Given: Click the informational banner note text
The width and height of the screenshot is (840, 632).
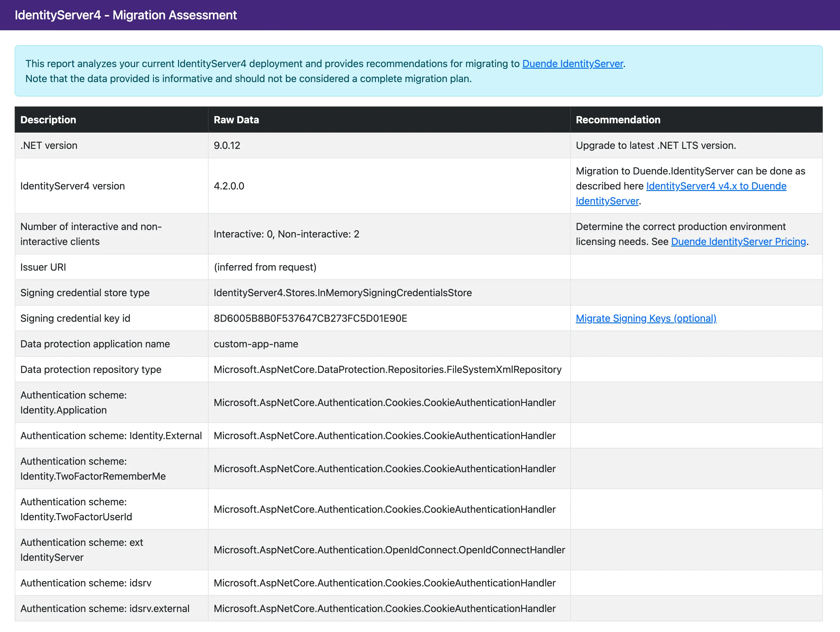Looking at the screenshot, I should (x=249, y=79).
